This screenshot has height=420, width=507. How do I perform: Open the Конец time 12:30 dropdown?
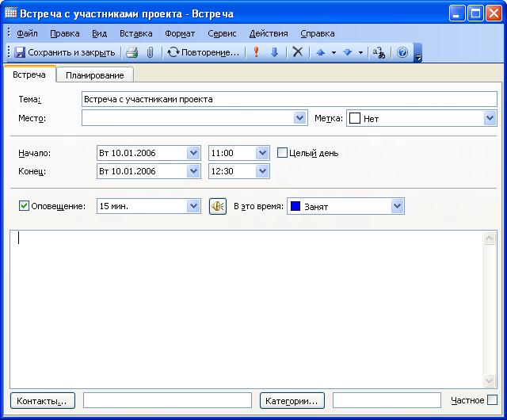pos(262,171)
